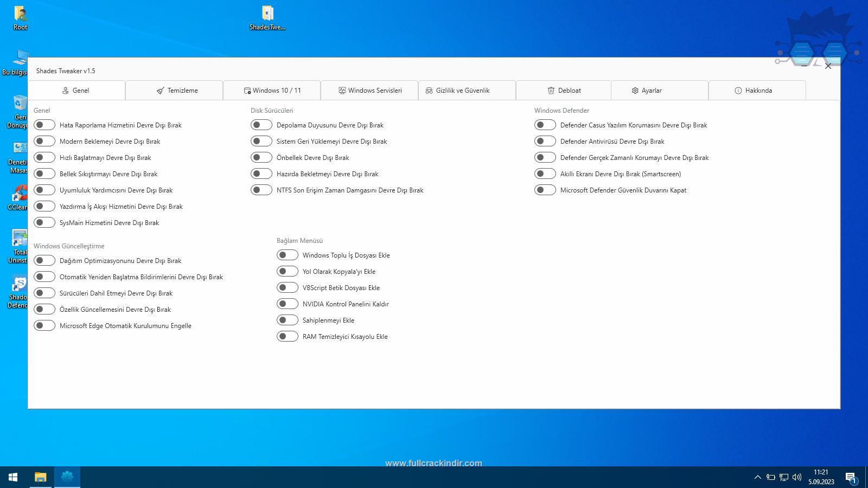
Task: Toggle Microsoft Edge Otomatik Kurulumunu Engelle
Action: coord(44,325)
